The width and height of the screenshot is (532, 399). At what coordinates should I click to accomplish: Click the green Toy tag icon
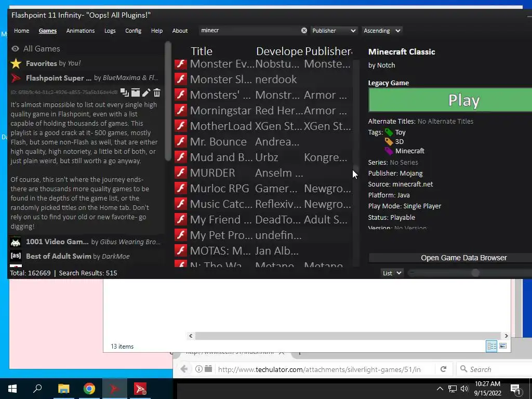point(389,132)
